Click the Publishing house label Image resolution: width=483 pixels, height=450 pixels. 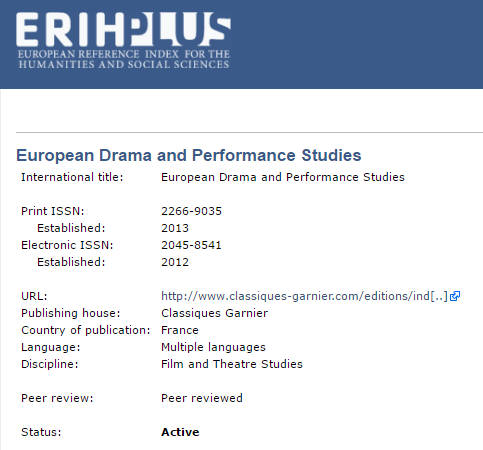[71, 313]
